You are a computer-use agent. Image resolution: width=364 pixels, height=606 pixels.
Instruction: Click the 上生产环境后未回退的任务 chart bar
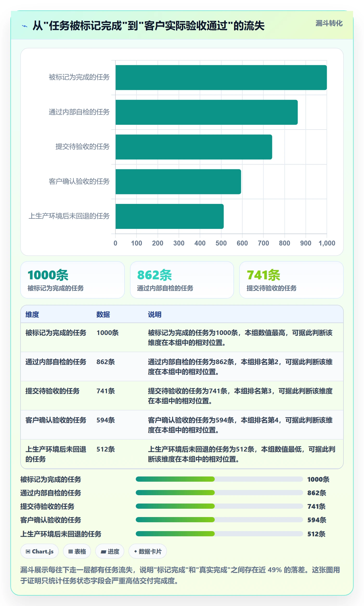170,216
